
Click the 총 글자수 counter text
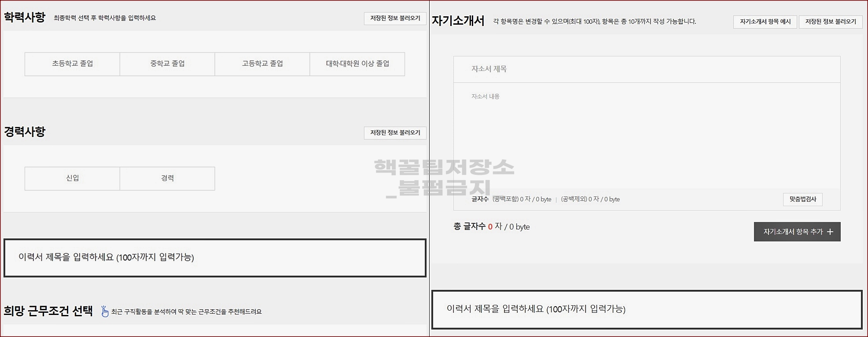(x=492, y=226)
